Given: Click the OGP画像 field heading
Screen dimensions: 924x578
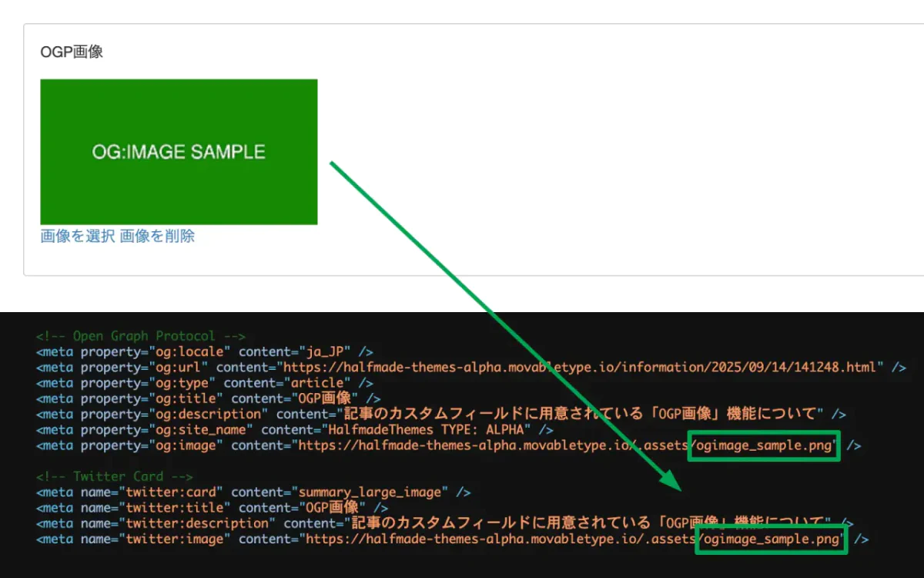Looking at the screenshot, I should click(72, 52).
